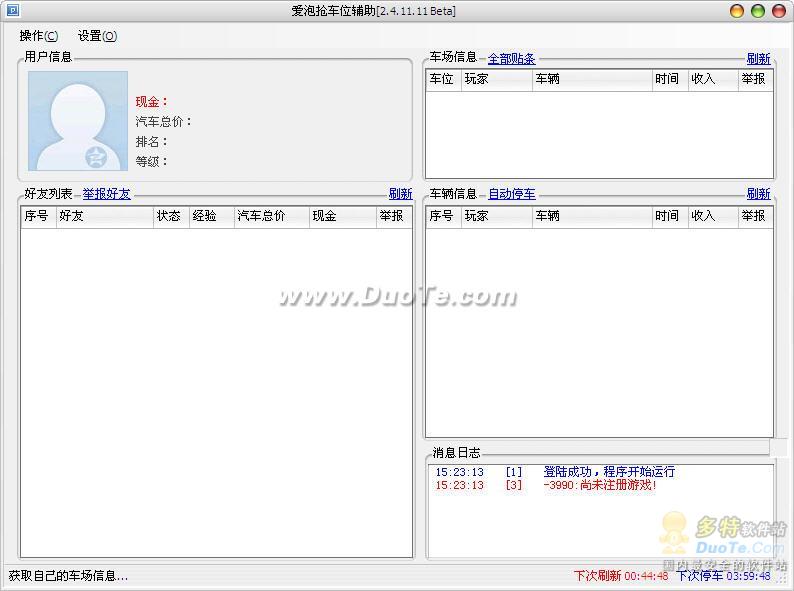
Task: Close the window with red button
Action: 779,11
